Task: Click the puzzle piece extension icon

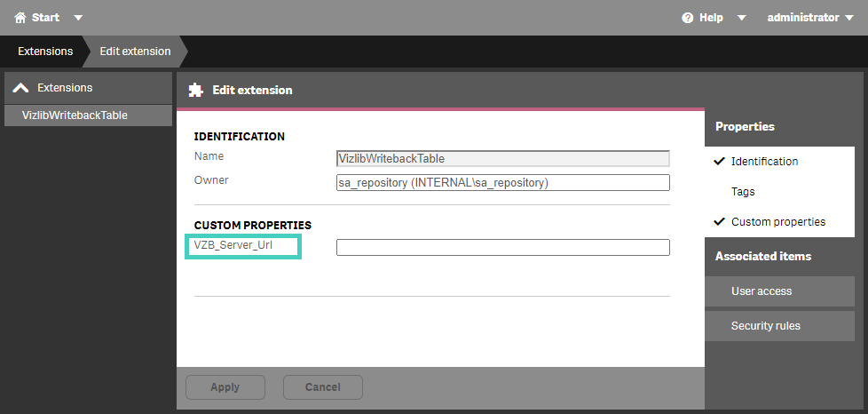Action: coord(195,90)
